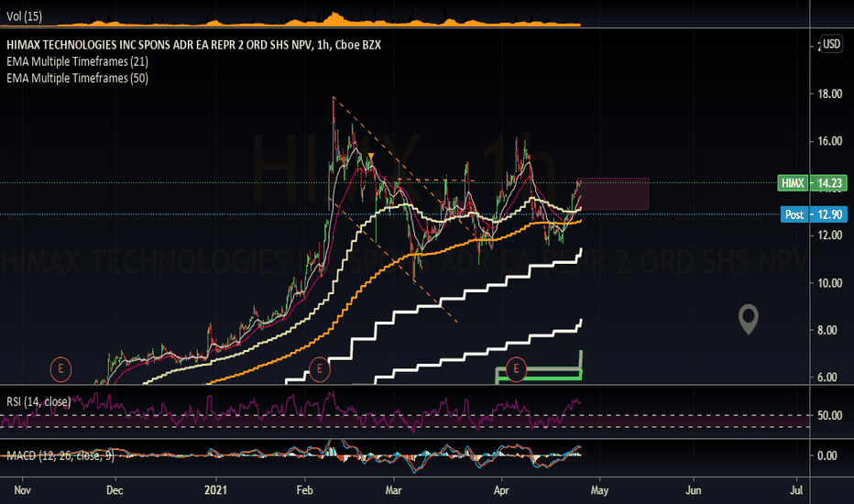Click the earnings E marker in April
Screen dimensions: 854x504
point(516,369)
